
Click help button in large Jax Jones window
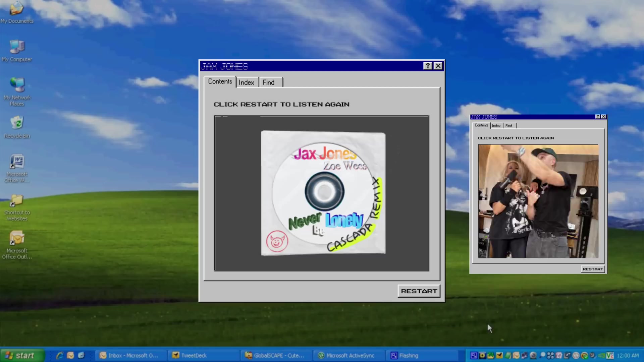(x=427, y=66)
